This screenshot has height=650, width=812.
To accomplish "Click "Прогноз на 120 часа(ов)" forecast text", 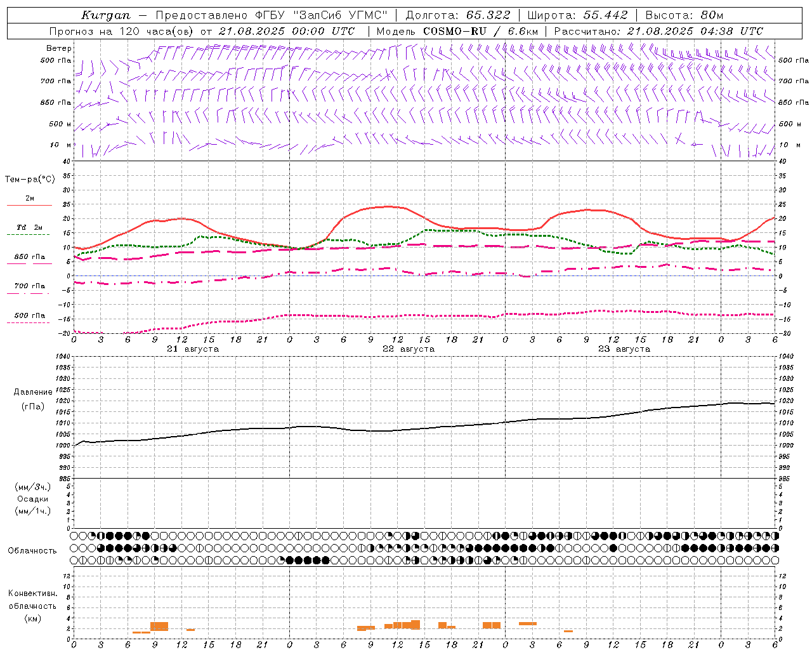I will pyautogui.click(x=122, y=31).
